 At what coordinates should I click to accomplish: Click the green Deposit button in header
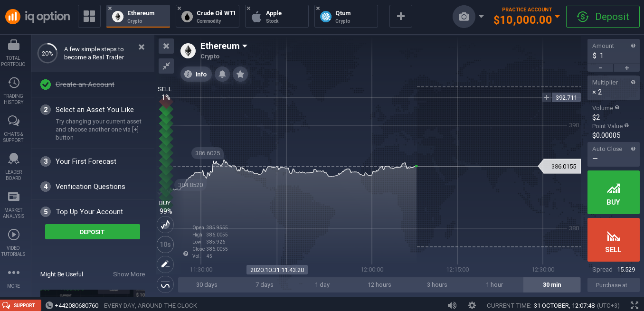(x=603, y=17)
